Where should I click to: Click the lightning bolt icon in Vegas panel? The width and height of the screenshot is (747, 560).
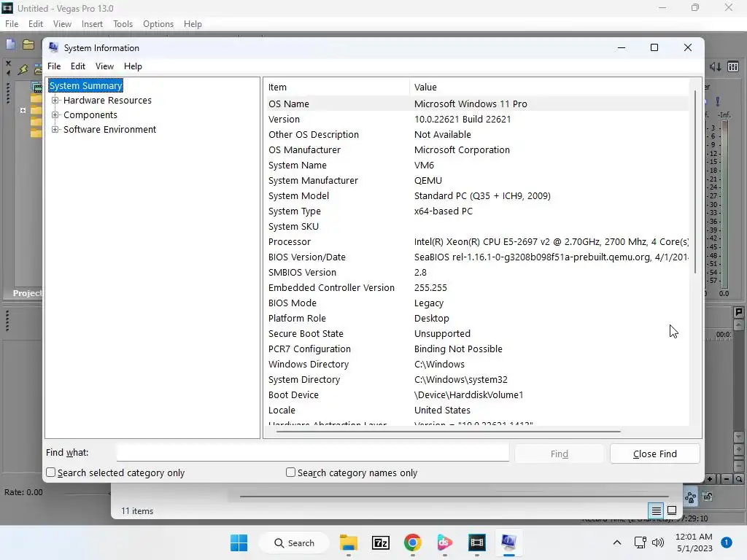pyautogui.click(x=23, y=69)
